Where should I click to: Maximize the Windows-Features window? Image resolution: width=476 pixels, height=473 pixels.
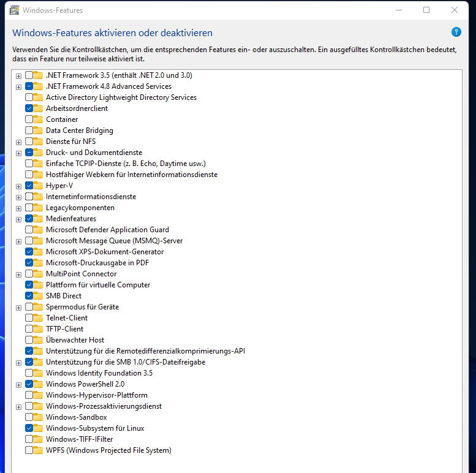[x=426, y=10]
